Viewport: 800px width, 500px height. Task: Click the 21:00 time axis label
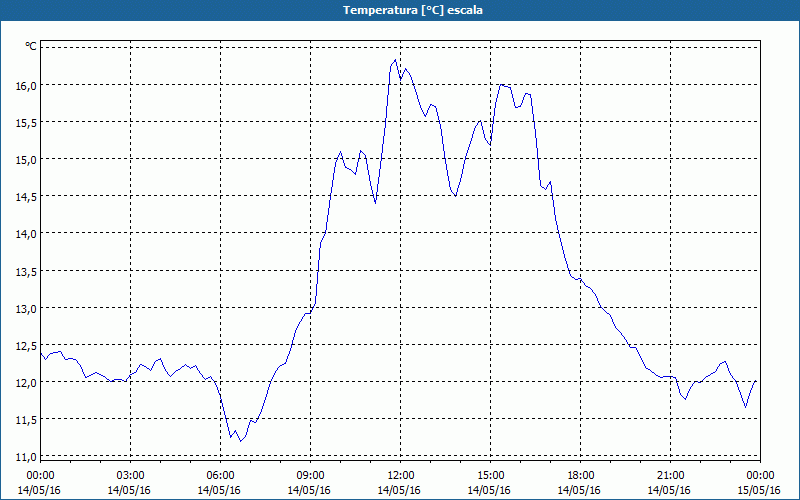(670, 476)
